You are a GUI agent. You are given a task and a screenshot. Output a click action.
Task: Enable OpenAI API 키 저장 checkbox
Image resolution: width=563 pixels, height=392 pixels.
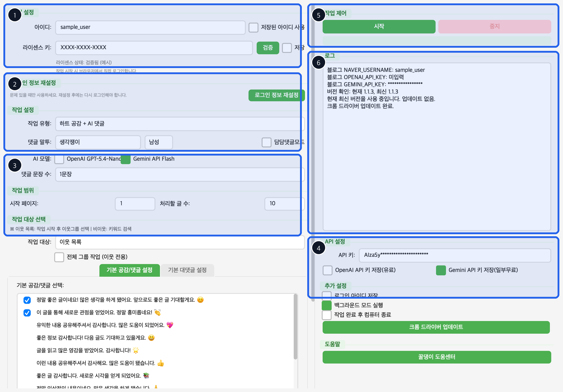(327, 270)
